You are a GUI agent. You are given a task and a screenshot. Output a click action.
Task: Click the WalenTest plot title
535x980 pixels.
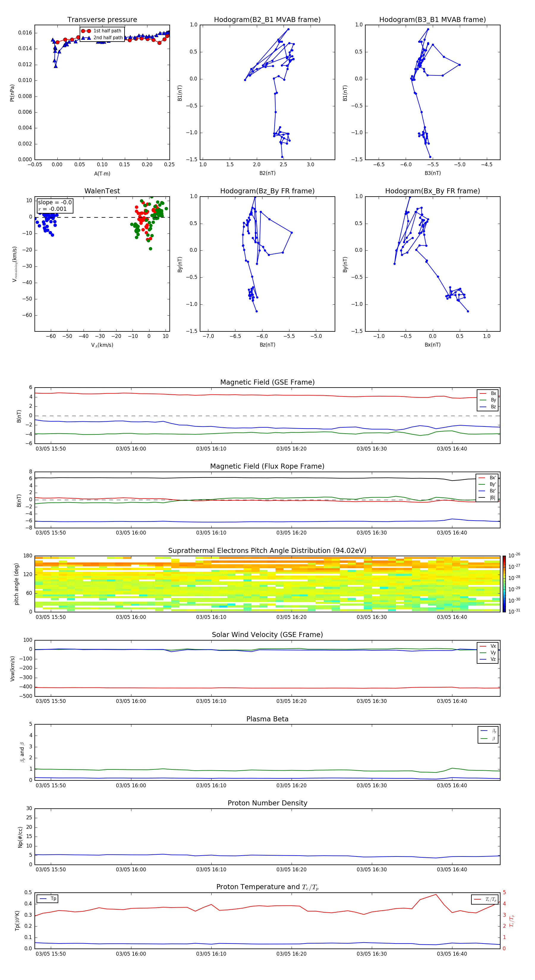coord(102,191)
